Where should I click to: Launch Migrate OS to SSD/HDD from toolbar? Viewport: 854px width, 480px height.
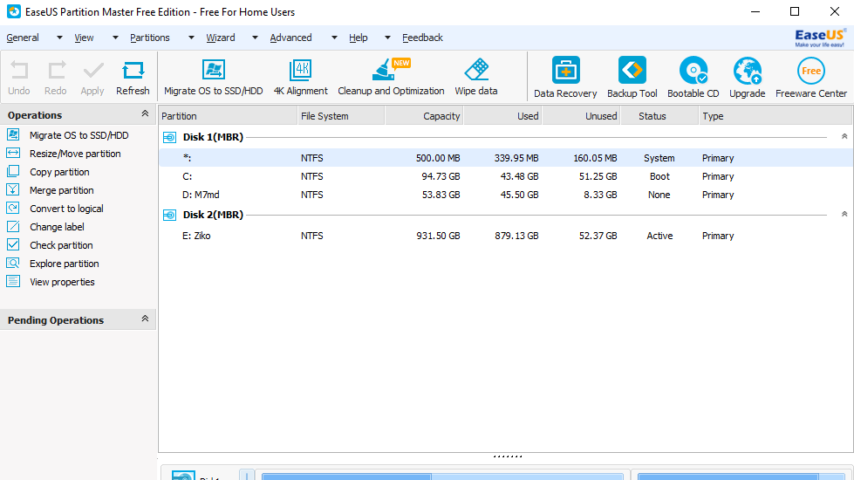click(214, 78)
